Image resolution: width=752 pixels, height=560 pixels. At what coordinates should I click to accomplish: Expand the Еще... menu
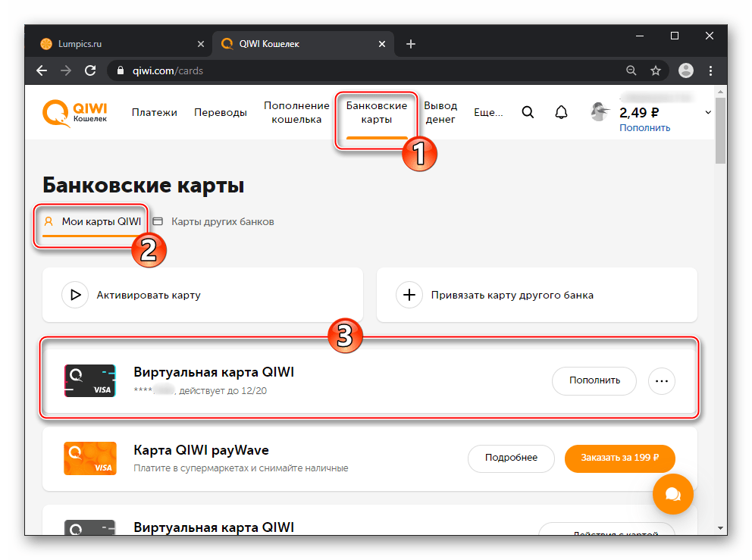click(488, 112)
